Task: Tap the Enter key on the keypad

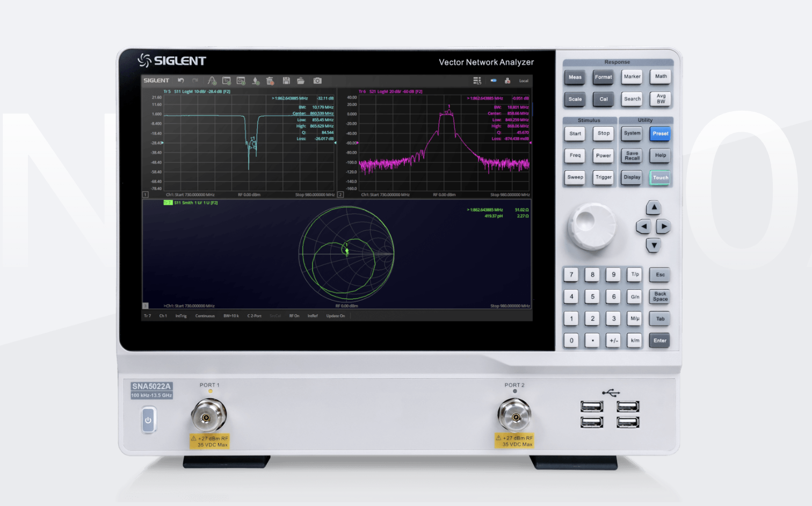Action: click(660, 341)
